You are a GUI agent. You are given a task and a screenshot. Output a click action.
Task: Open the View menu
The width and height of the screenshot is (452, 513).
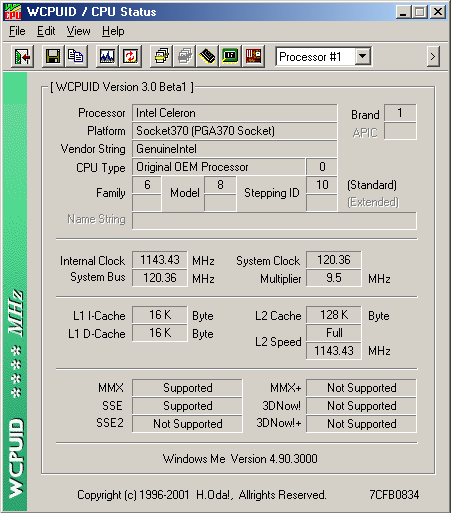point(78,31)
